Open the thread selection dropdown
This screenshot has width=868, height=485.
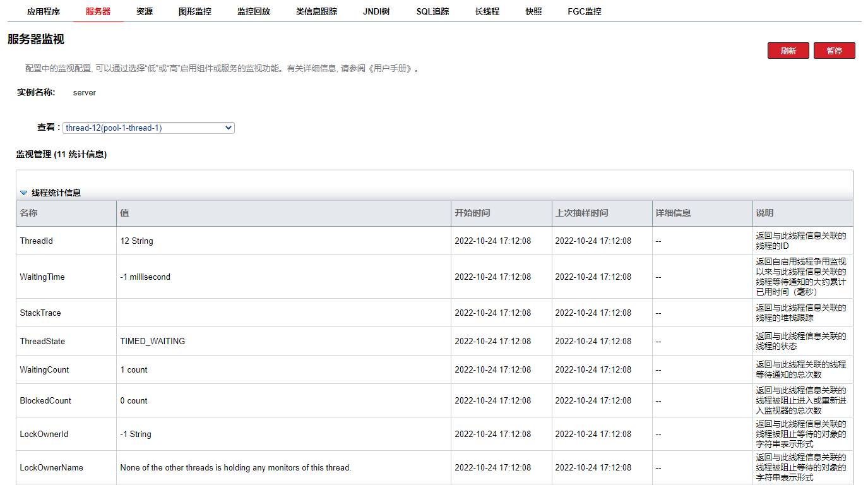pyautogui.click(x=148, y=128)
